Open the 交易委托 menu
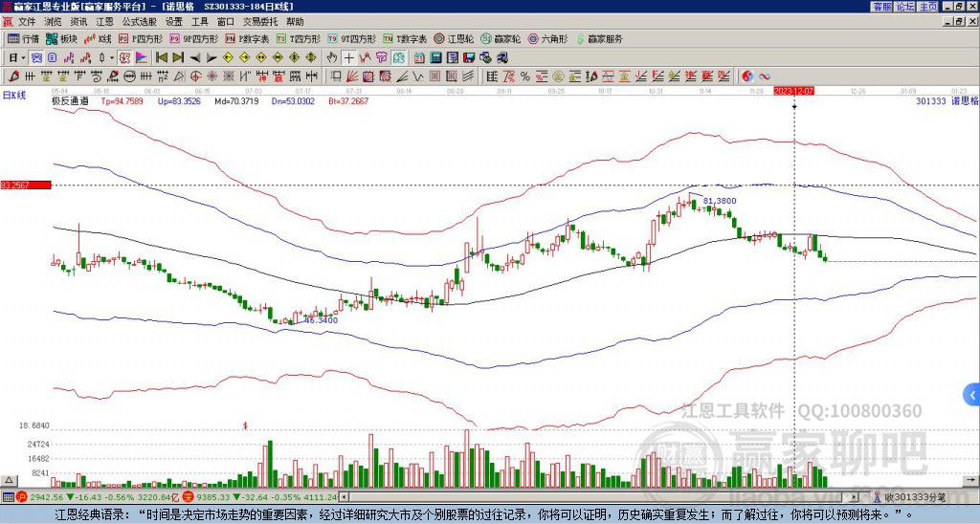Screen dimensions: 980x524 (260, 22)
